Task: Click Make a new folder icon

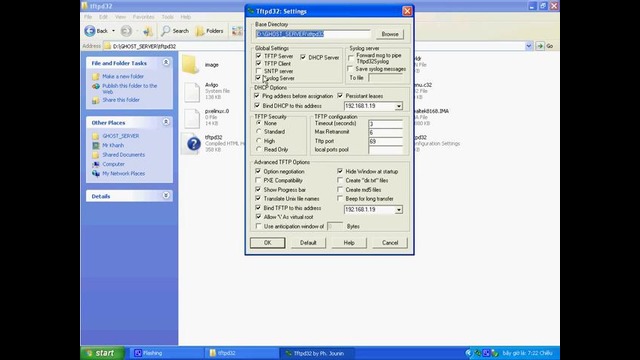Action: (96, 76)
